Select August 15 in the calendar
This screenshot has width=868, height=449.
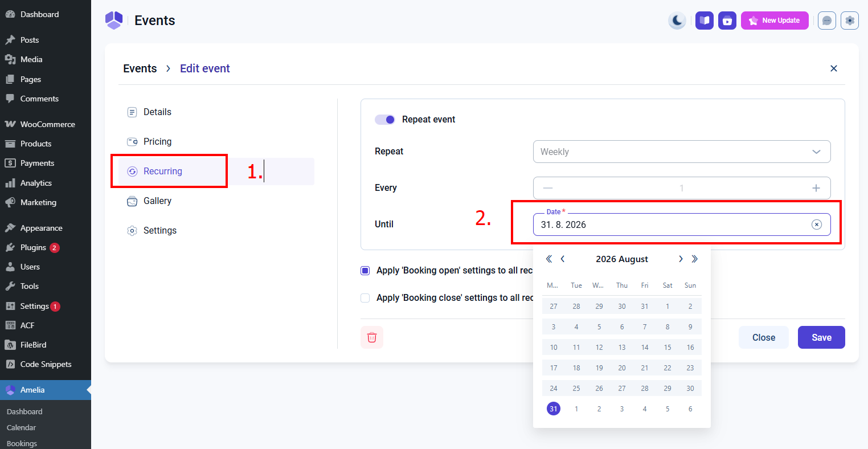coord(668,347)
